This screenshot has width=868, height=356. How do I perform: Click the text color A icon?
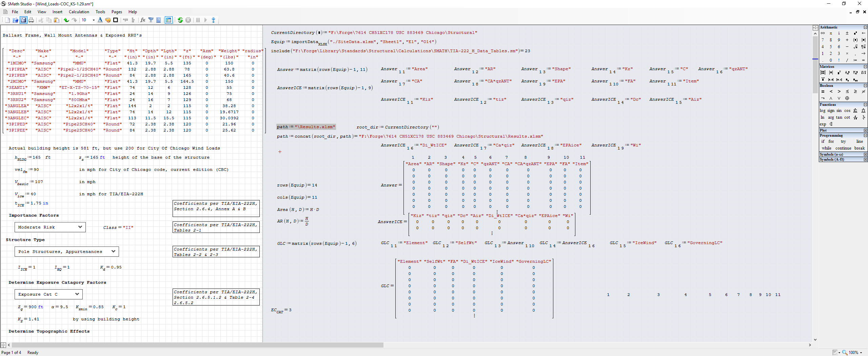100,20
